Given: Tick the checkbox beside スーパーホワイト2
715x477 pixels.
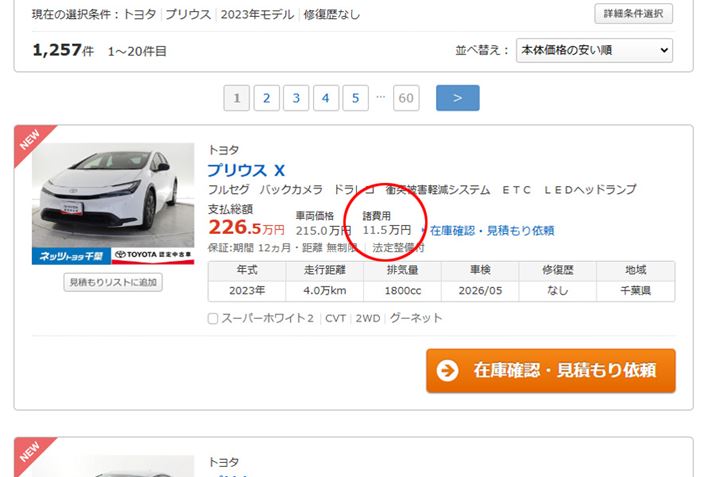Looking at the screenshot, I should pos(213,318).
